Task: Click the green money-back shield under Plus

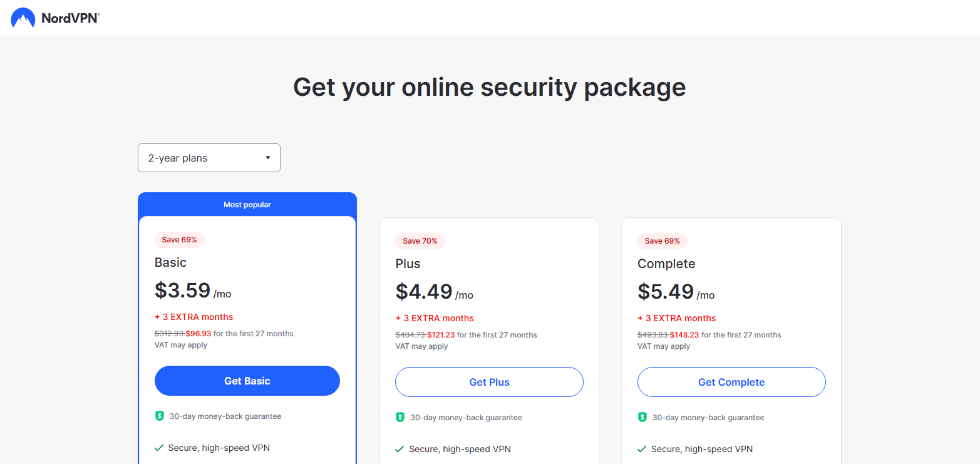Action: coord(400,417)
